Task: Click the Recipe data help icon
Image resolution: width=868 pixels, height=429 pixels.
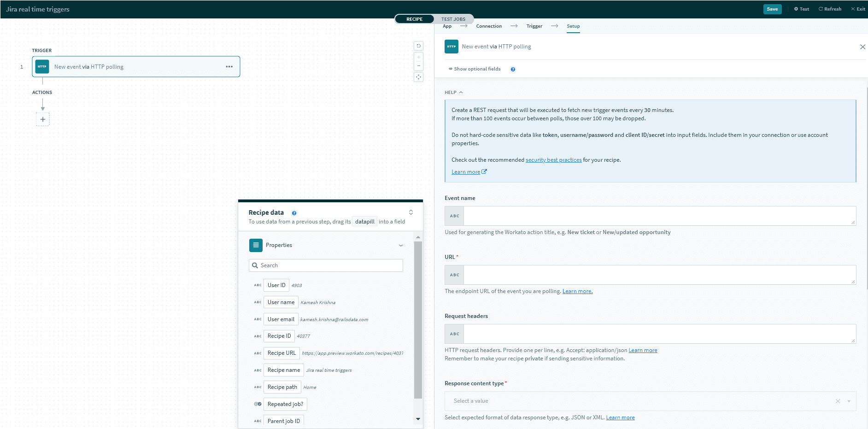Action: pyautogui.click(x=294, y=213)
